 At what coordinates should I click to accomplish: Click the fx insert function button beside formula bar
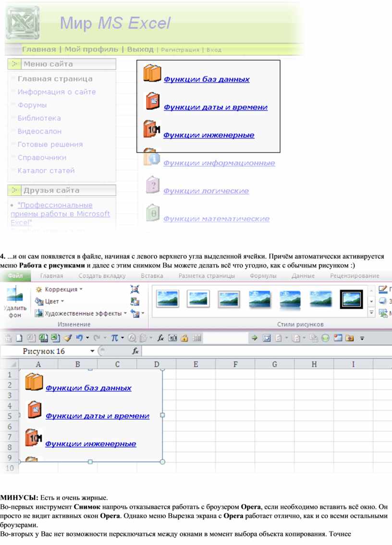[x=136, y=351]
